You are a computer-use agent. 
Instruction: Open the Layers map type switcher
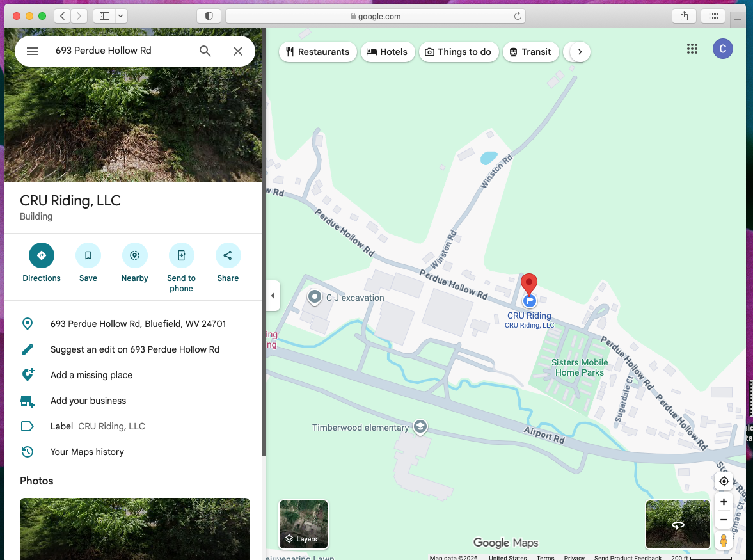click(x=303, y=524)
